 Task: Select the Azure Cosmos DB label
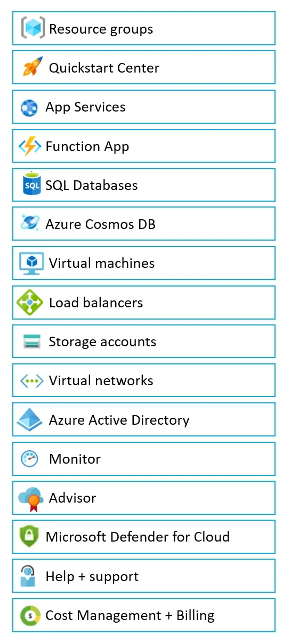click(x=100, y=224)
